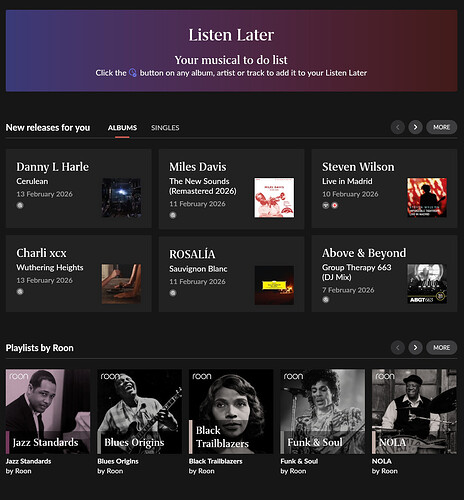The image size is (464, 500).
Task: Open More playlists by Roon
Action: point(441,348)
